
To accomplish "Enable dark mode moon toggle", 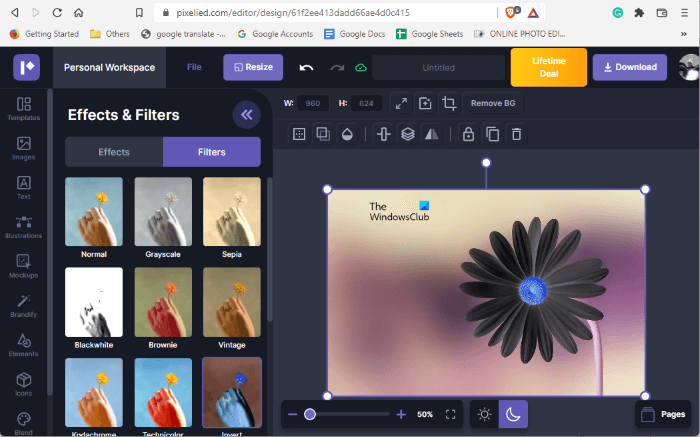I will pyautogui.click(x=513, y=414).
